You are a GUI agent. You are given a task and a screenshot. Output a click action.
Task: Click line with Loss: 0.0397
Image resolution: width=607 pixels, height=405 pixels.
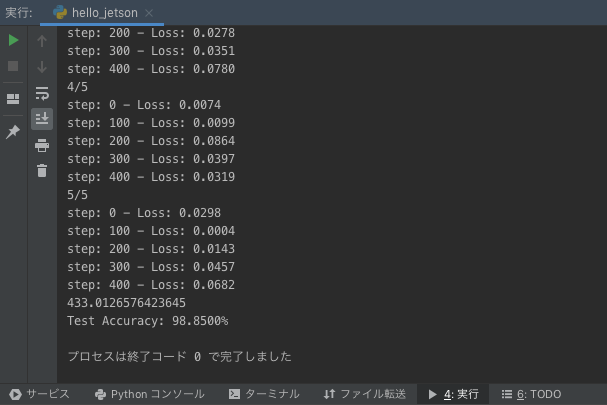pos(151,159)
